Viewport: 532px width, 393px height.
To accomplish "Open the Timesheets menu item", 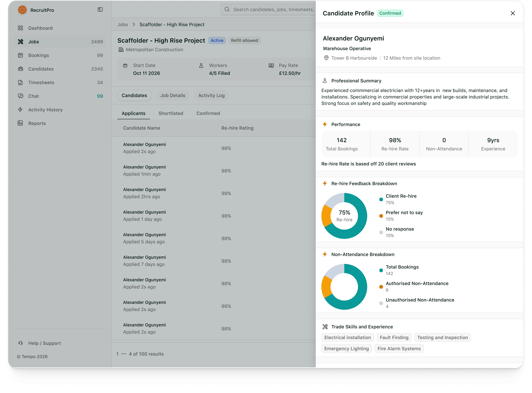I will [x=60, y=83].
